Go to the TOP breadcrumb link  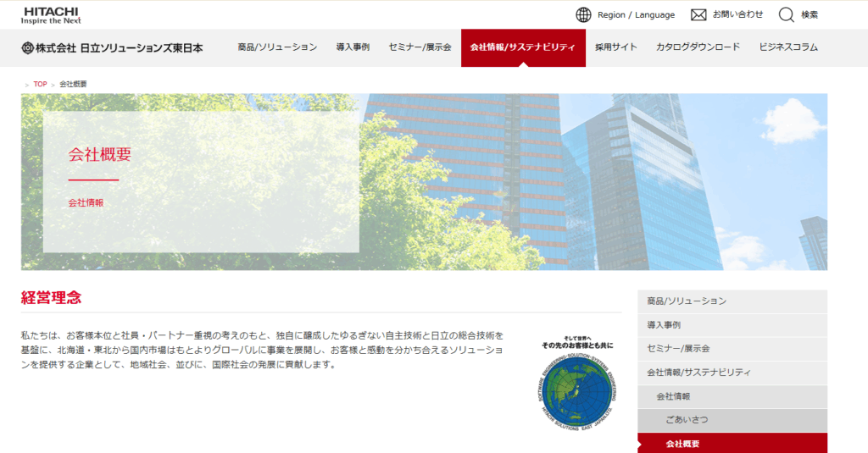click(x=40, y=84)
